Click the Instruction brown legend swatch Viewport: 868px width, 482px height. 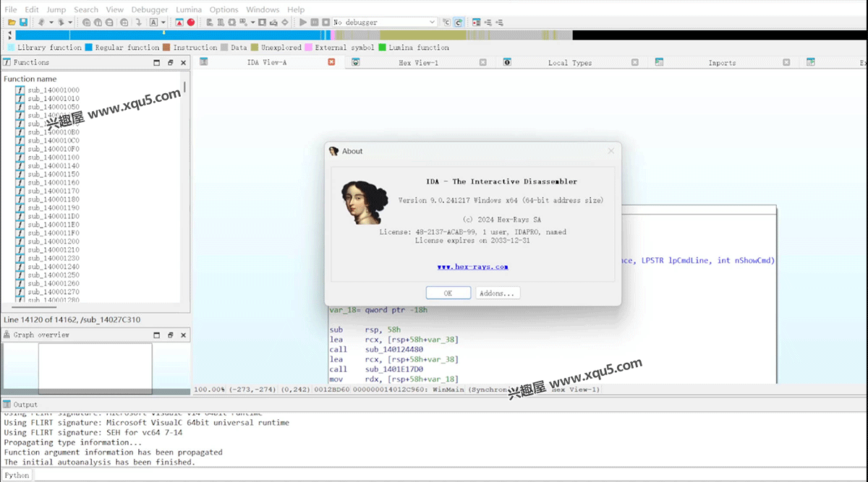(166, 48)
